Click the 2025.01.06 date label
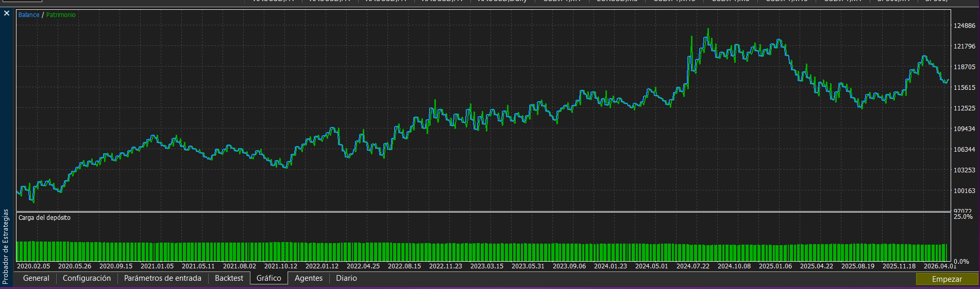The image size is (980, 289). pos(775,266)
